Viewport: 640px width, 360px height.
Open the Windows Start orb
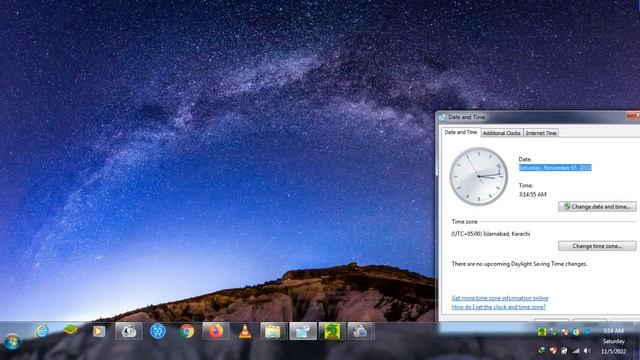tap(12, 341)
